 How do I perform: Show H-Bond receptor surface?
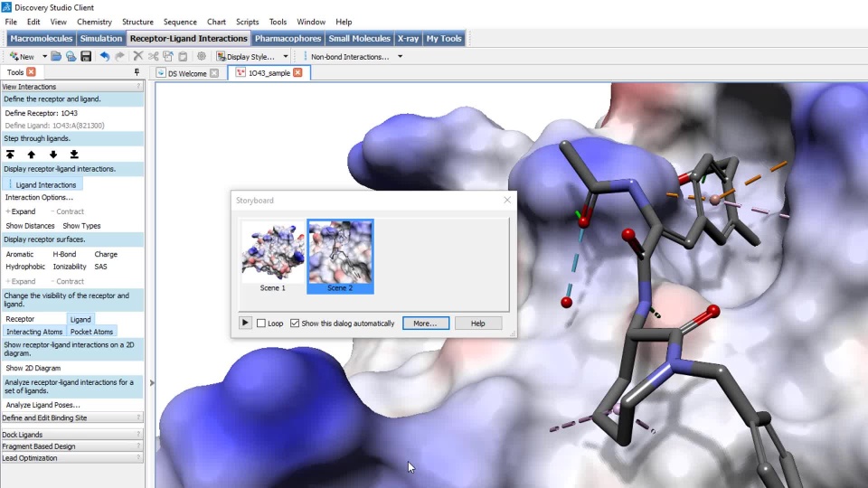coord(64,254)
